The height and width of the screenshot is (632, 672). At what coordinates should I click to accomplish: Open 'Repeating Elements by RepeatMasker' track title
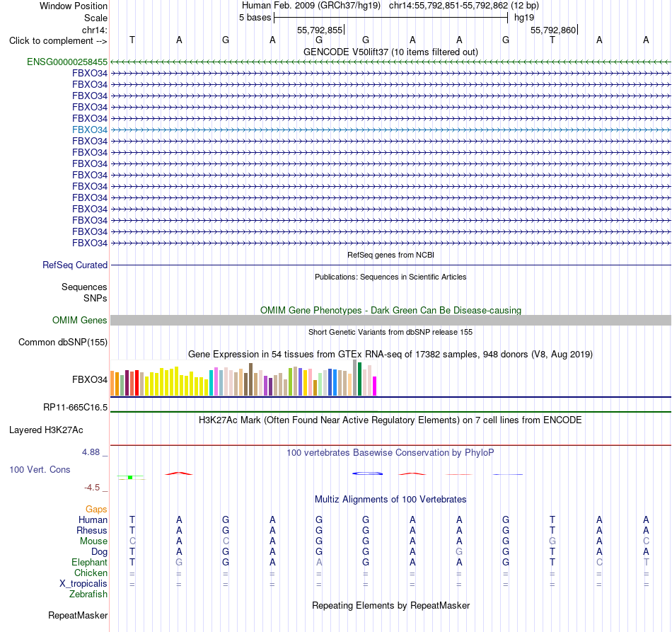coord(390,605)
